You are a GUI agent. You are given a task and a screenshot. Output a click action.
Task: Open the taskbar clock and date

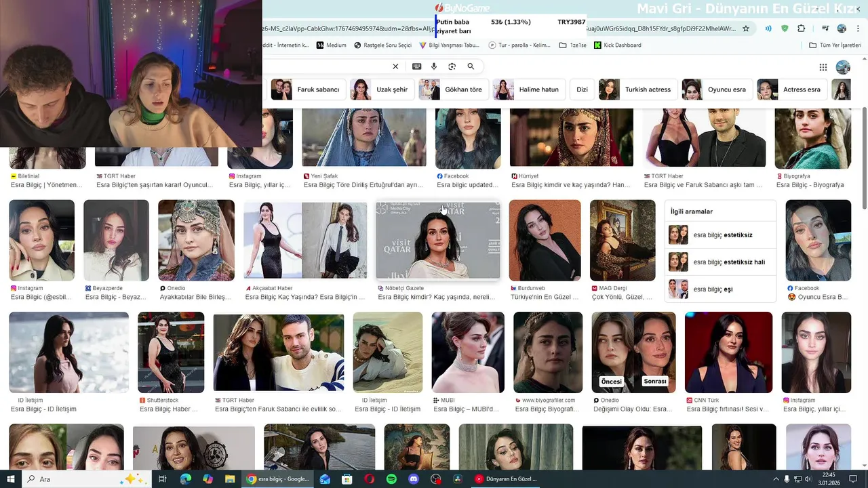click(x=829, y=479)
